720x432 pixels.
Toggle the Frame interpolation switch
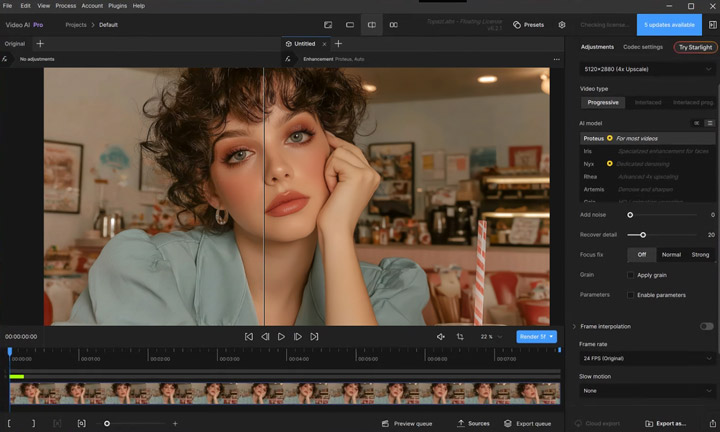coord(706,326)
